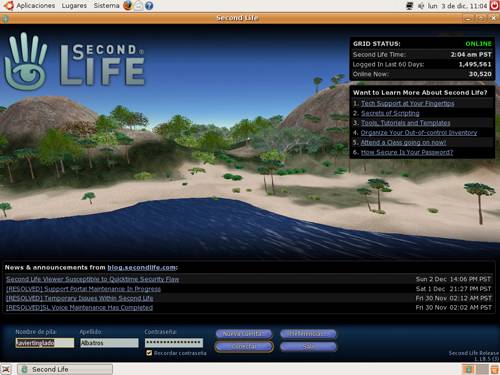Open the volume speaker icon

pos(421,6)
